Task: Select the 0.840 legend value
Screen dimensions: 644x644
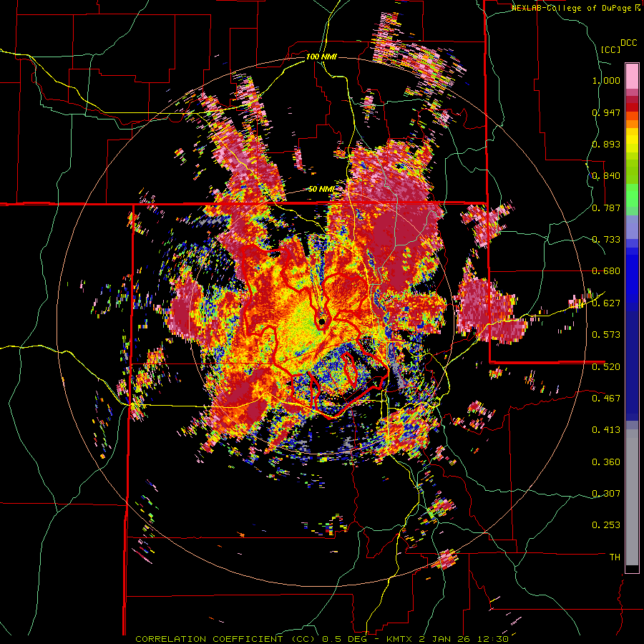Action: (606, 176)
